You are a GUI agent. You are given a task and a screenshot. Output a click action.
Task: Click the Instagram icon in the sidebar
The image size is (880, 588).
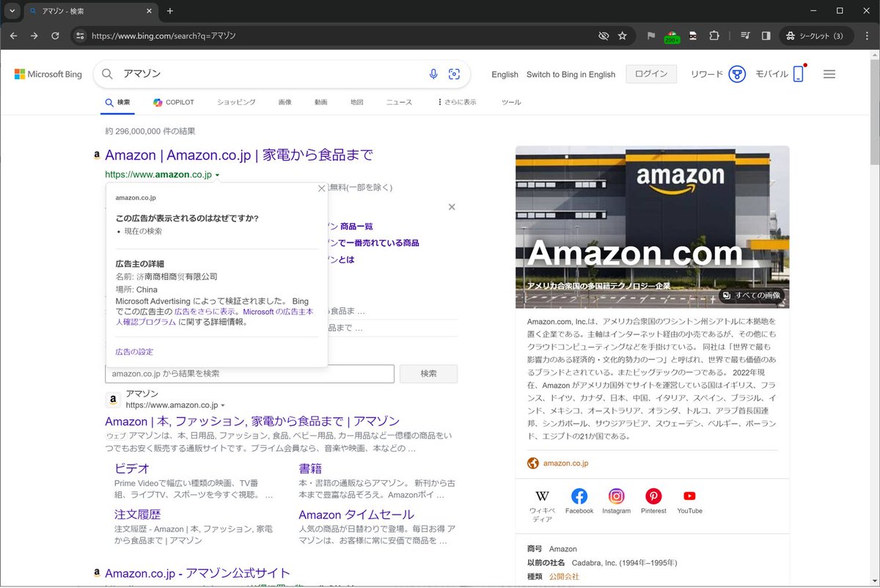616,497
